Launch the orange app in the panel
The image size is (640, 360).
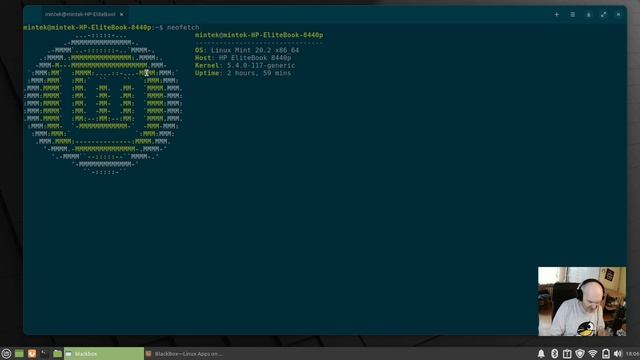tap(32, 353)
